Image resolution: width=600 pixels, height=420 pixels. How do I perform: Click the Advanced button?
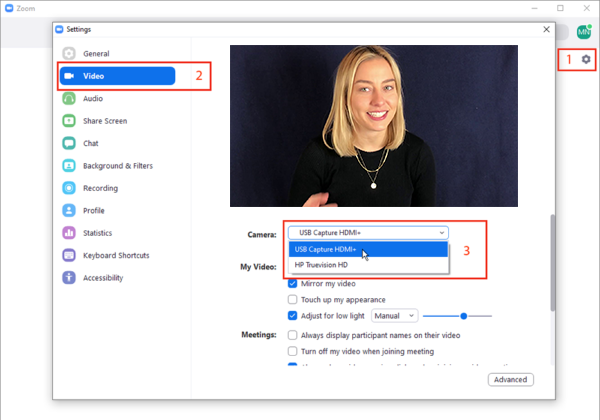(x=510, y=379)
